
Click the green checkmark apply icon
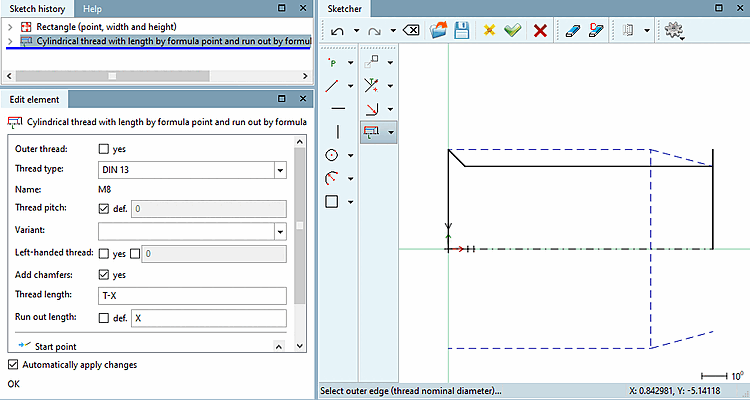[513, 31]
